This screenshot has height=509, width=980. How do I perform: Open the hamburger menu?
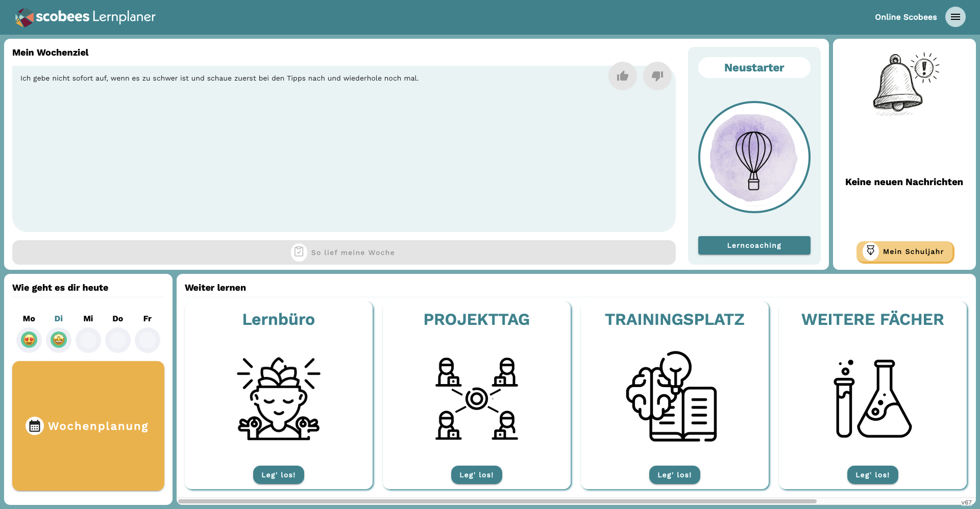955,17
